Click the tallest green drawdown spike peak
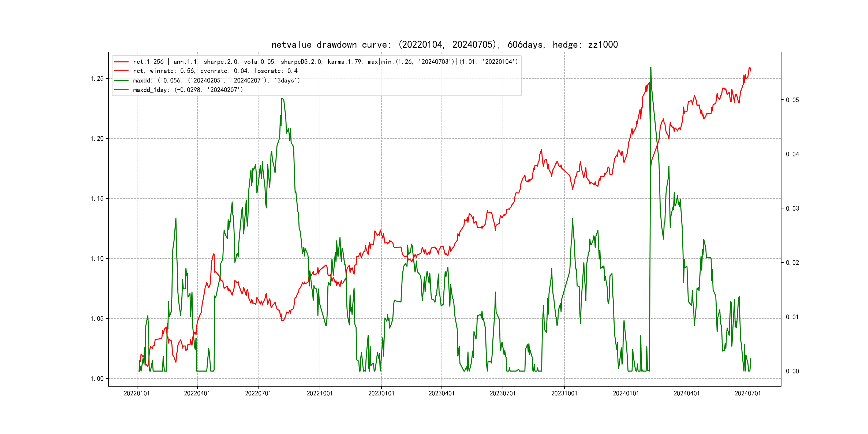This screenshot has height=434, width=868. (651, 68)
